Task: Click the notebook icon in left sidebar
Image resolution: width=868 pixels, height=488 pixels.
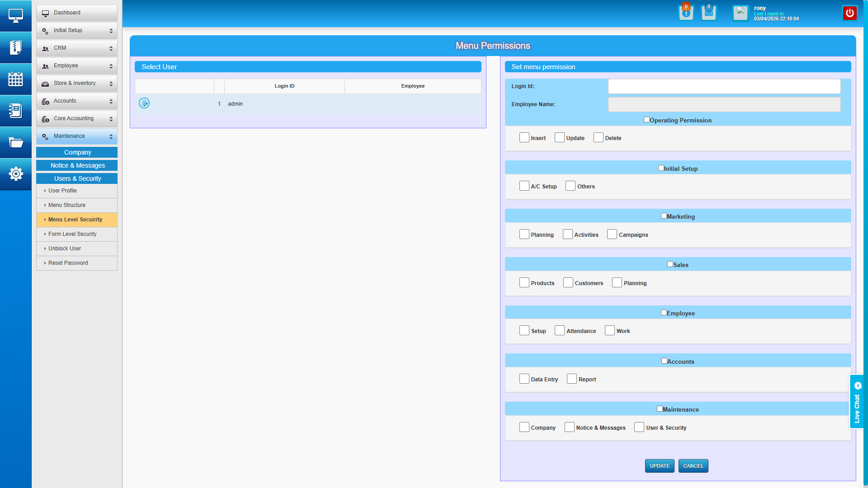Action: pos(15,111)
